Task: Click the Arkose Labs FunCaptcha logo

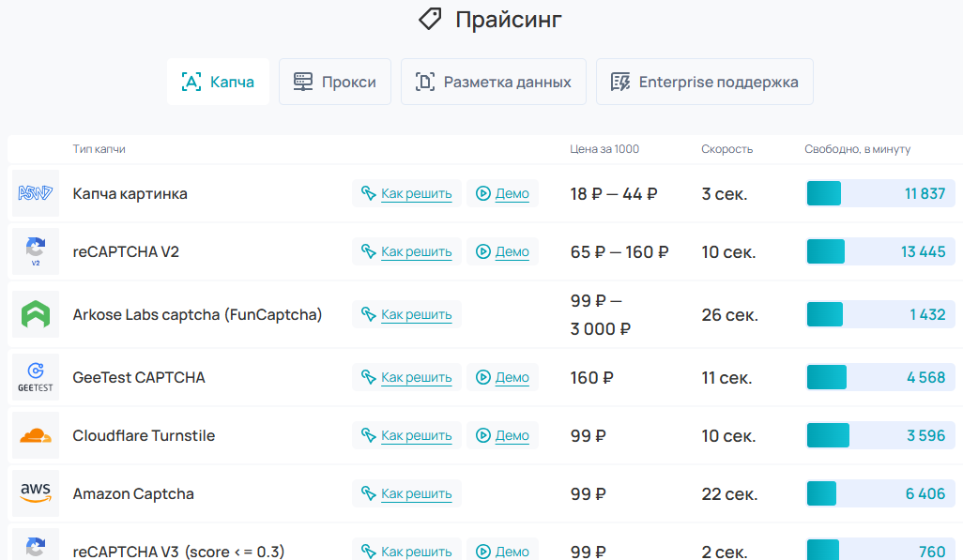Action: [35, 314]
